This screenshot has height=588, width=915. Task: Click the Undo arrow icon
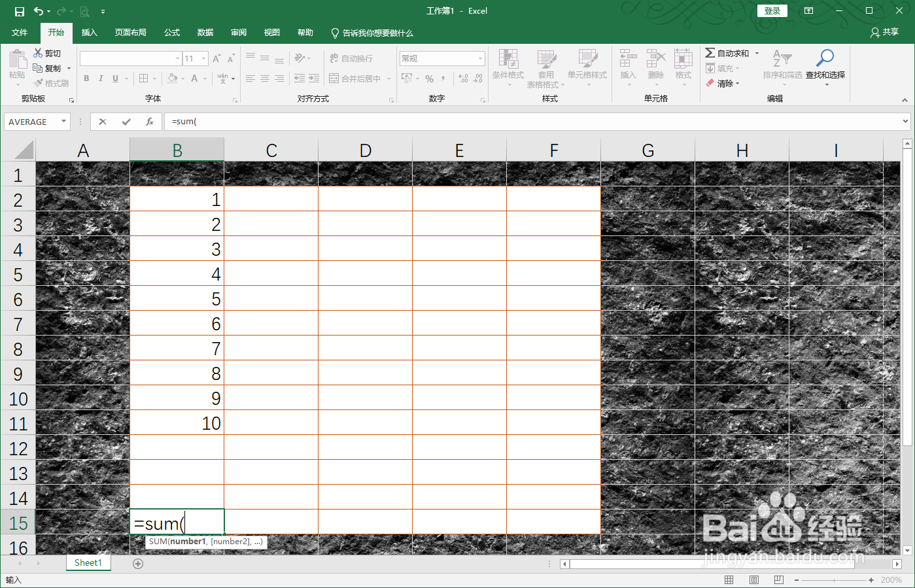coord(39,11)
